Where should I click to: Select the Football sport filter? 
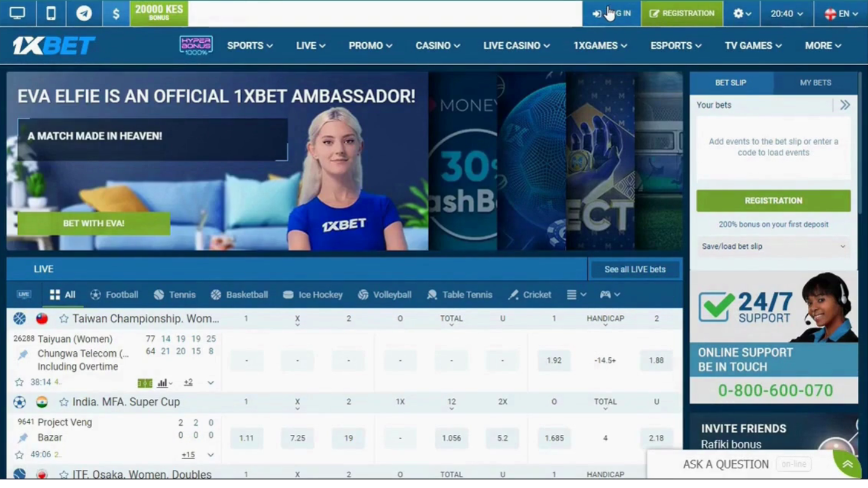[x=115, y=295]
